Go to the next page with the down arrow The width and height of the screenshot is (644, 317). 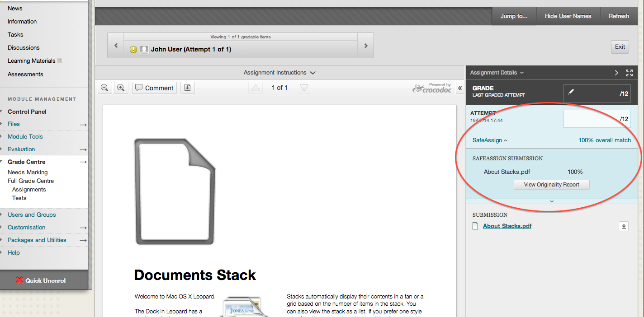(304, 88)
